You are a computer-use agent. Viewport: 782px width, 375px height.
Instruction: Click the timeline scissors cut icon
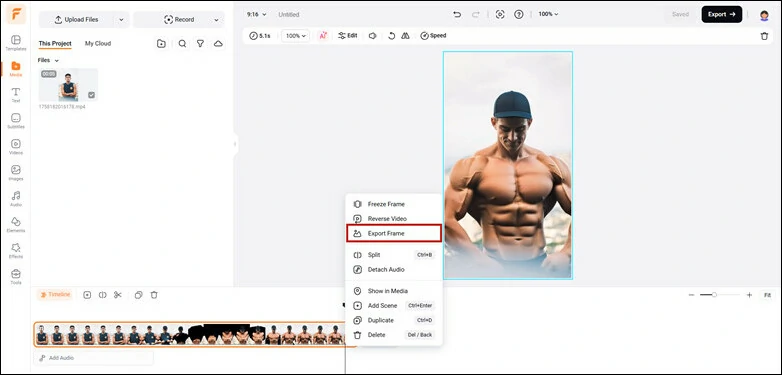pyautogui.click(x=118, y=295)
